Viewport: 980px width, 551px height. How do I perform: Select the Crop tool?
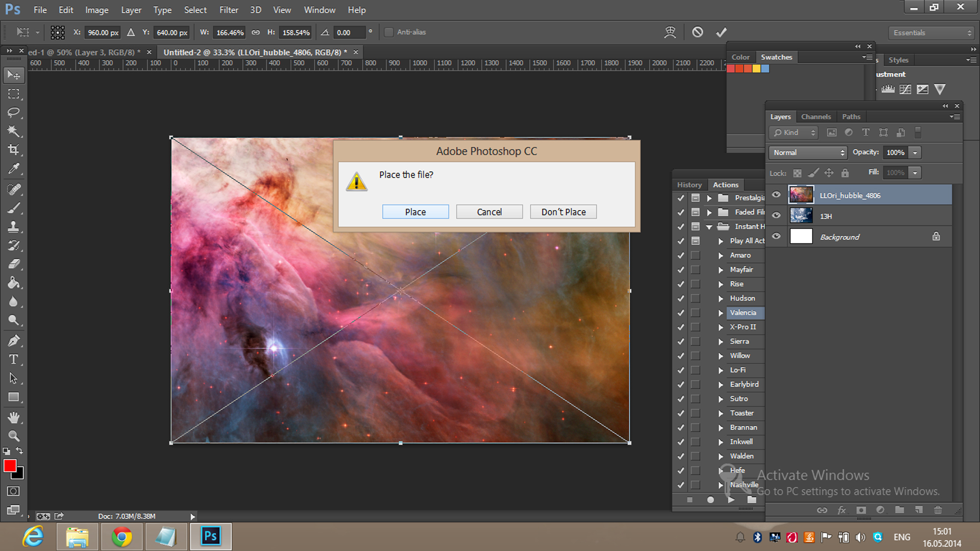(14, 149)
